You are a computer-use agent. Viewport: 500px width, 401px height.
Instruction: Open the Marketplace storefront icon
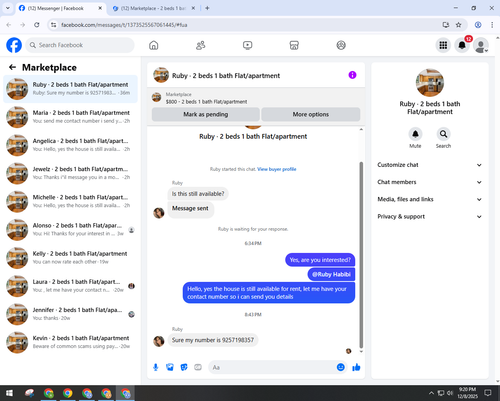294,45
